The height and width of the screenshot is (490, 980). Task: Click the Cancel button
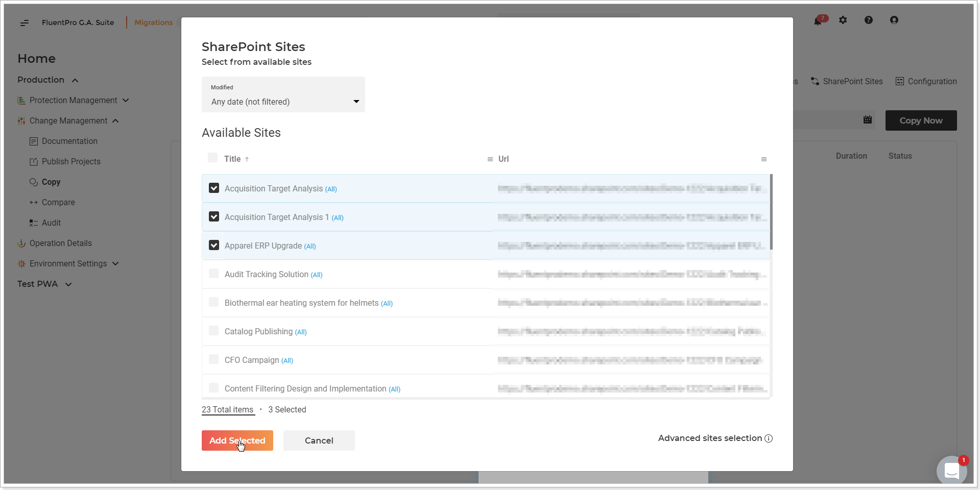(319, 440)
